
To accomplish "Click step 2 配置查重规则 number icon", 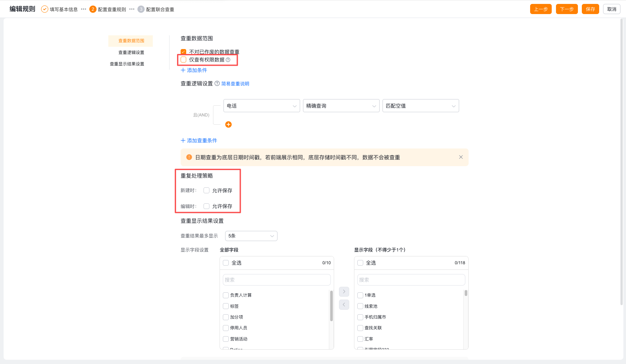I will 93,9.
